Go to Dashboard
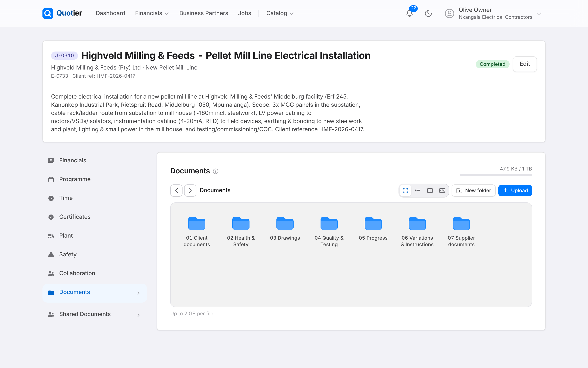This screenshot has height=368, width=588. [110, 13]
